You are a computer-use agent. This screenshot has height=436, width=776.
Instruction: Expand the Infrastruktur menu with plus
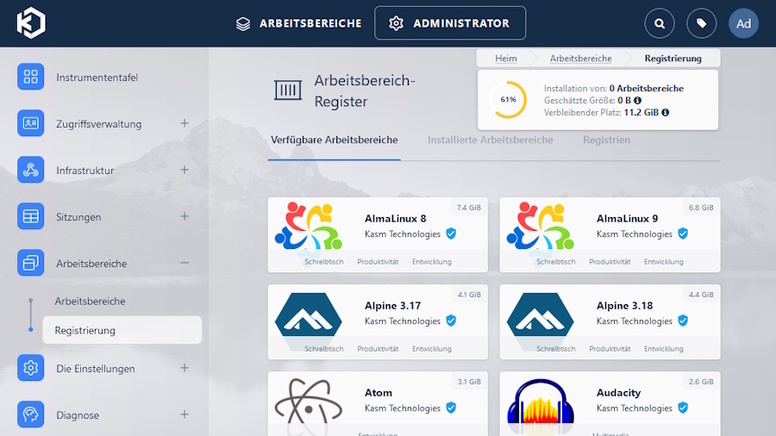click(x=185, y=170)
